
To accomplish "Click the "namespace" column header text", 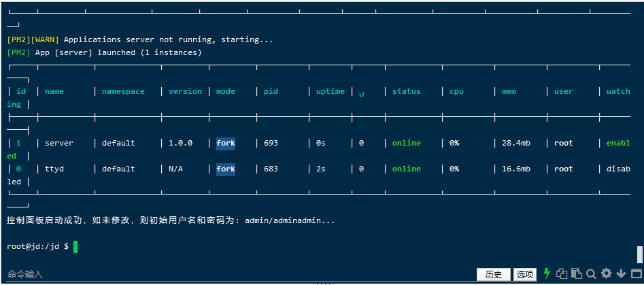I will pos(123,91).
